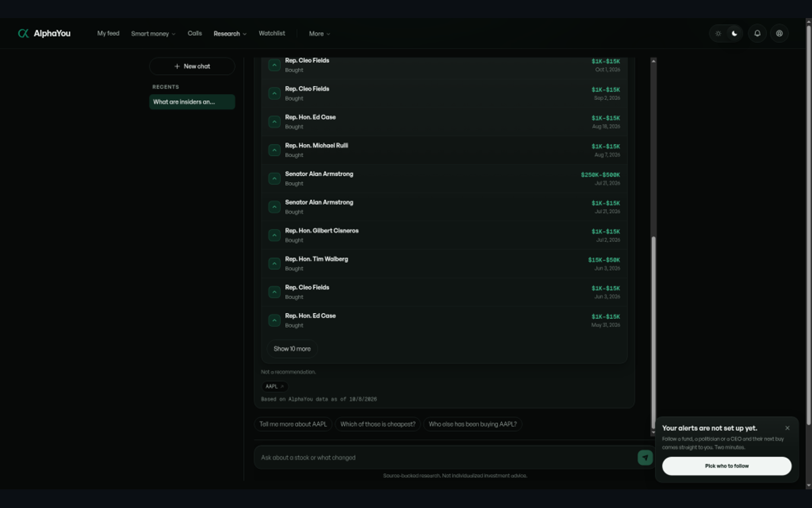Expand the Smart money dropdown

tap(153, 34)
